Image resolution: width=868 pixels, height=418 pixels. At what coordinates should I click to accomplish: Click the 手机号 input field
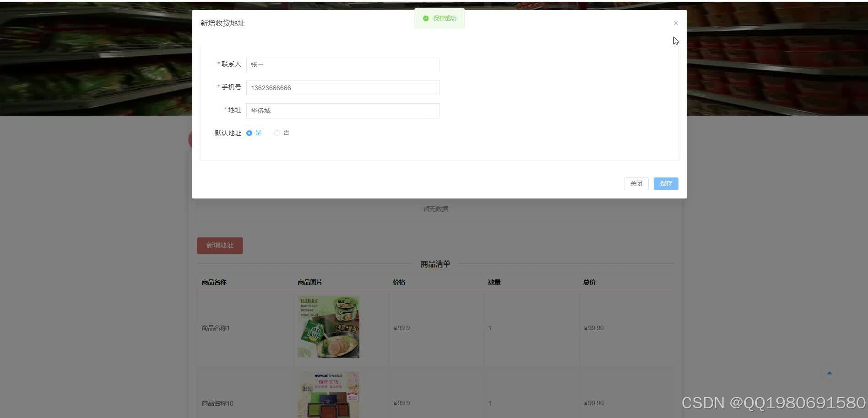pyautogui.click(x=342, y=88)
